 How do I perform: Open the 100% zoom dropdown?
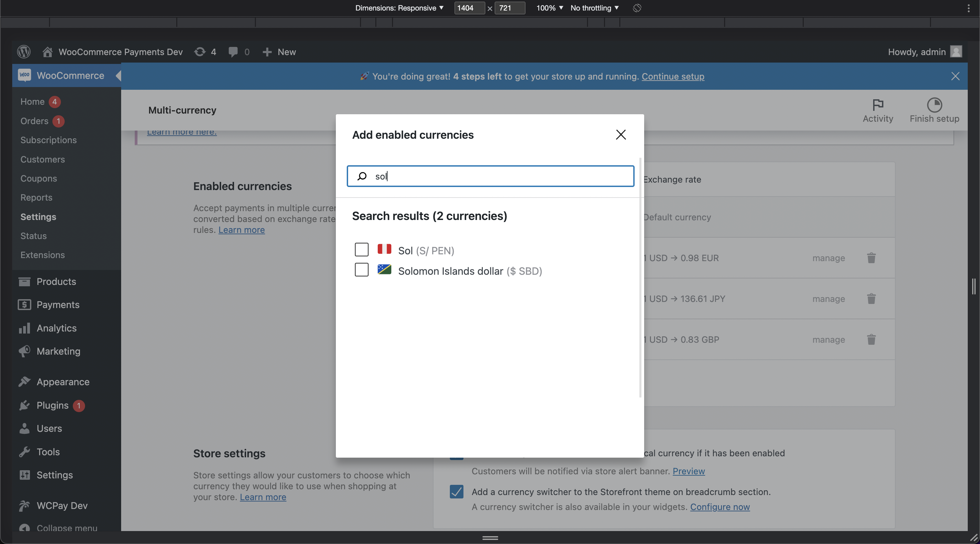[x=549, y=7]
